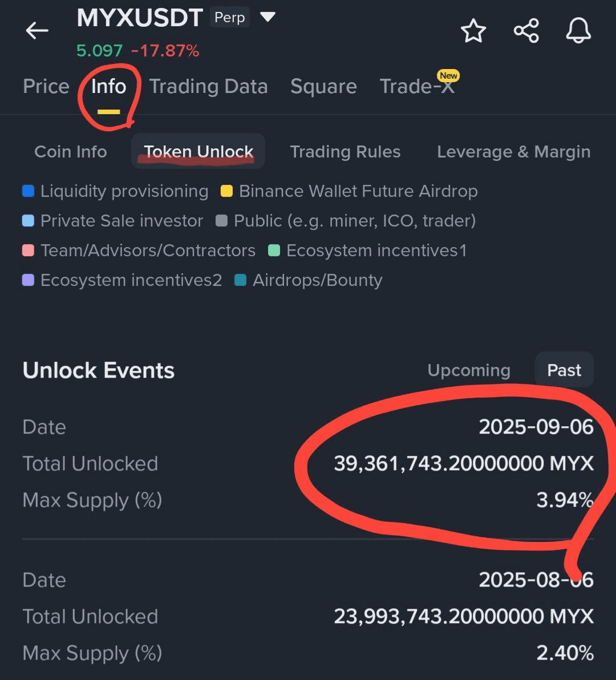Click the teal Airdrops/Bounty legend swatch
Image resolution: width=616 pixels, height=680 pixels.
click(240, 280)
